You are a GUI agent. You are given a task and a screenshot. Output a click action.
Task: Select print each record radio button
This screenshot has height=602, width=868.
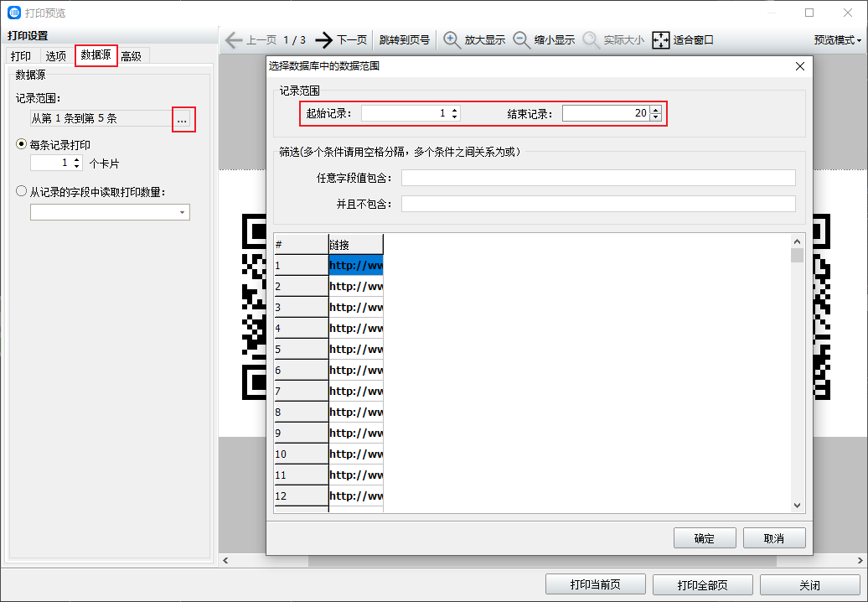pyautogui.click(x=21, y=144)
